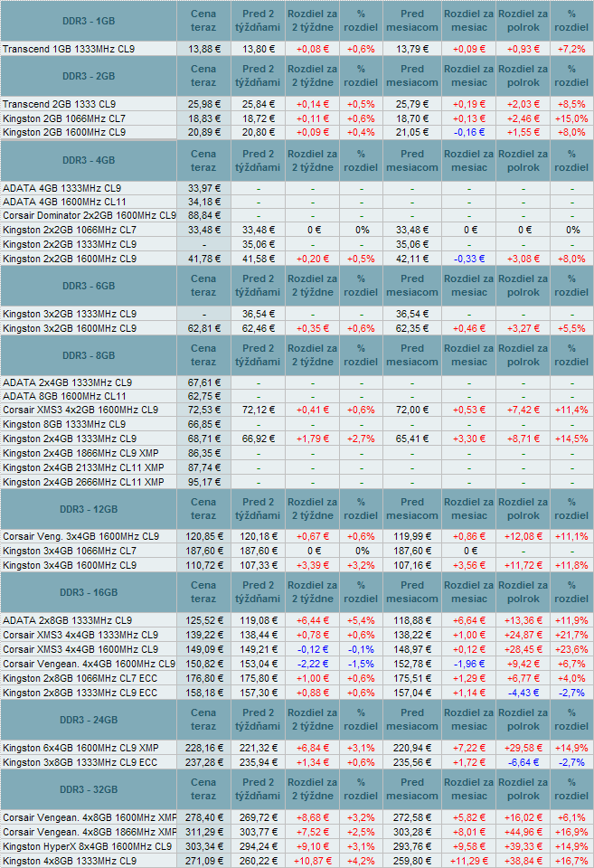Select the 'Kingston 2x2GB 1066MHz CL7' row label
The height and width of the screenshot is (868, 594).
(x=70, y=230)
